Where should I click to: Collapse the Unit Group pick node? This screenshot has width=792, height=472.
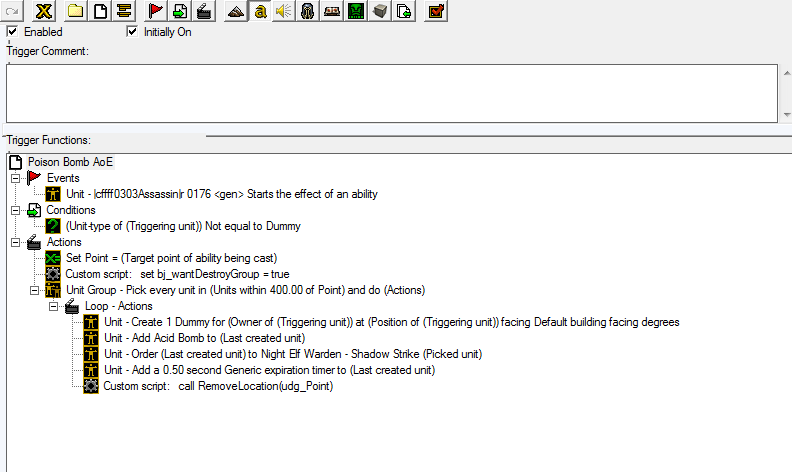[34, 290]
